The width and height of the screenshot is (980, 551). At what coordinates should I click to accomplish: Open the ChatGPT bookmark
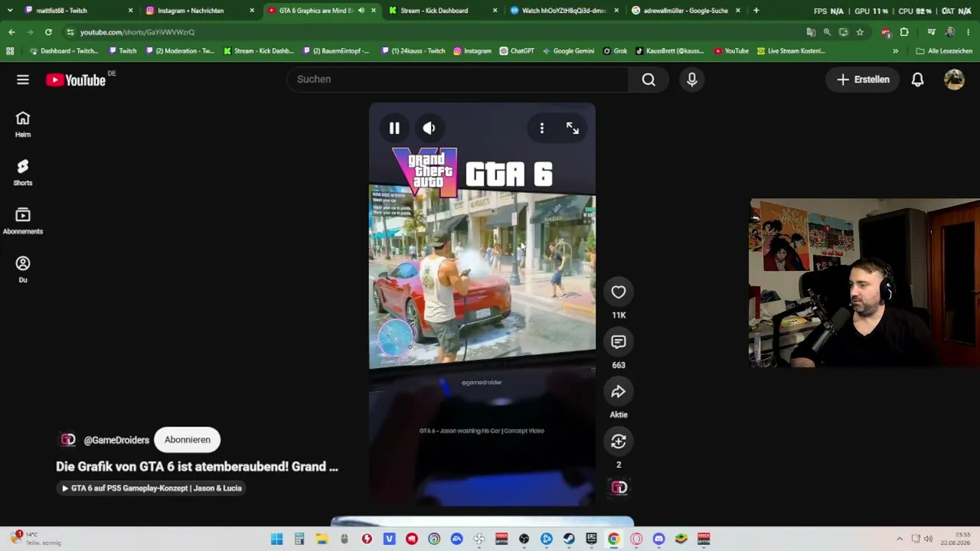point(517,51)
